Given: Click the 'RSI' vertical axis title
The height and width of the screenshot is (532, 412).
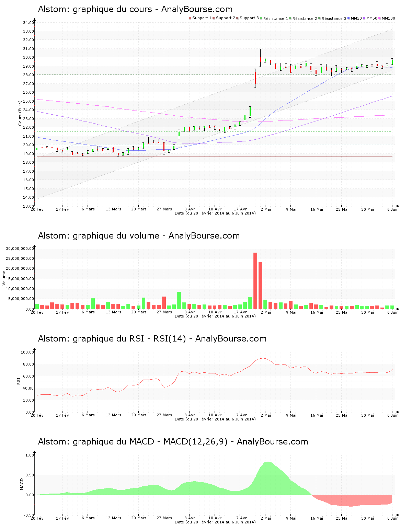Looking at the screenshot, I should click(19, 381).
